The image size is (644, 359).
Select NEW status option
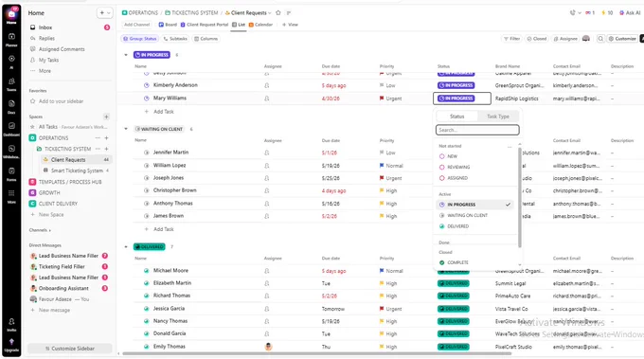tap(474, 156)
